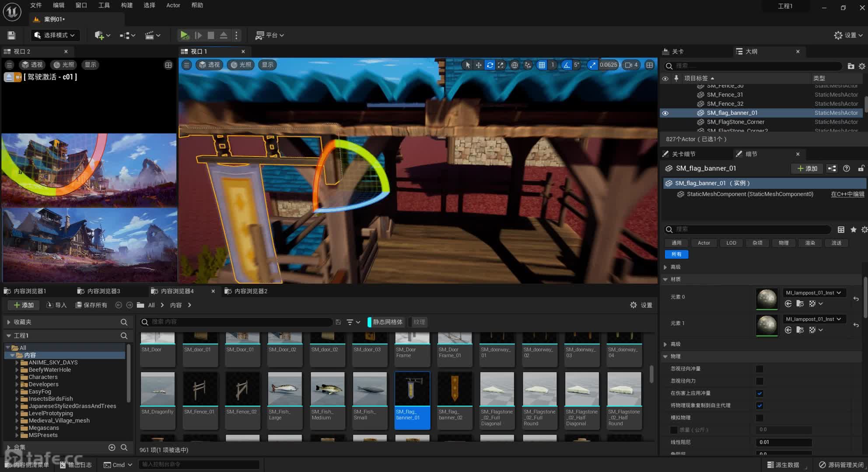Select the rotate gizmo tool in viewport 1
Image resolution: width=868 pixels, height=472 pixels.
tap(490, 65)
